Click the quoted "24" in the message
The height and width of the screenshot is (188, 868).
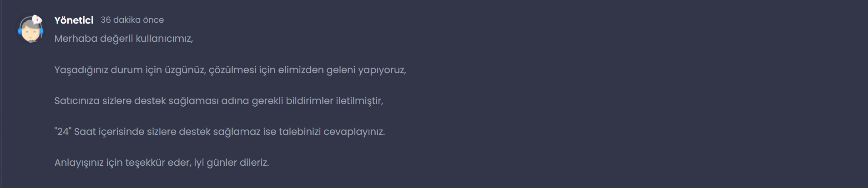pyautogui.click(x=63, y=131)
